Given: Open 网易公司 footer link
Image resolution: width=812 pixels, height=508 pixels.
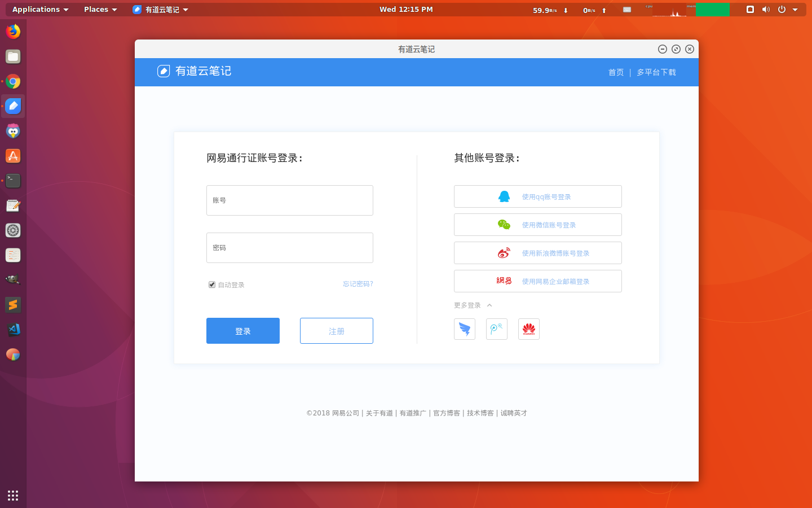Looking at the screenshot, I should tap(346, 413).
